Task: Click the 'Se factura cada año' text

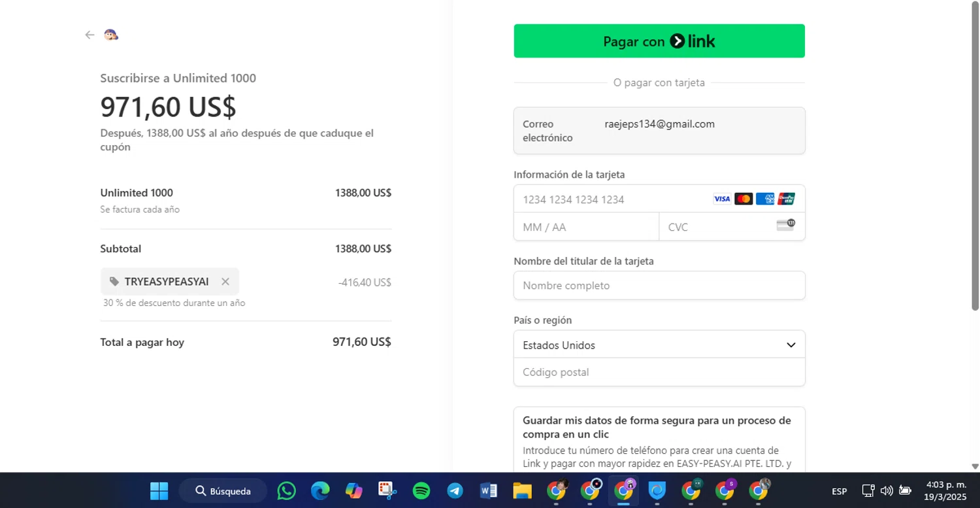Action: [140, 210]
